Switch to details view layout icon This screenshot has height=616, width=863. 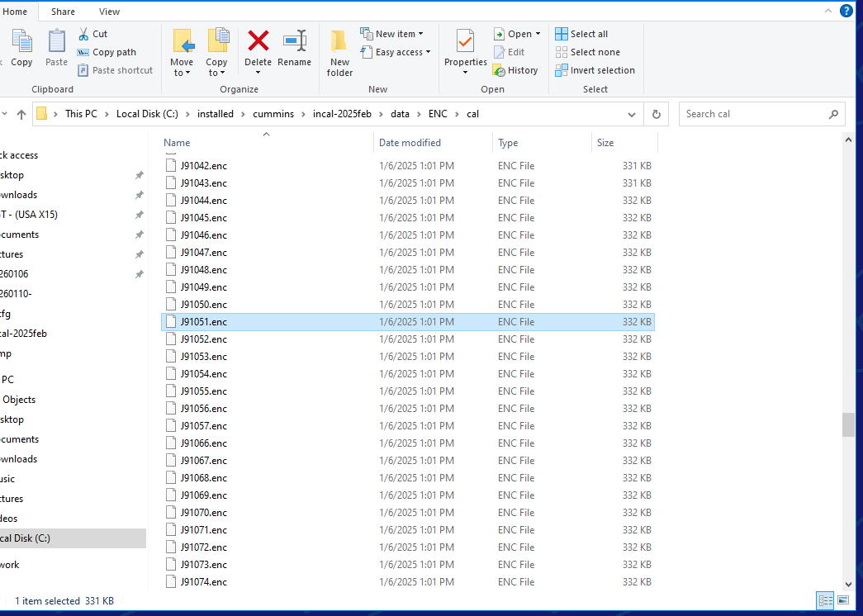point(825,600)
